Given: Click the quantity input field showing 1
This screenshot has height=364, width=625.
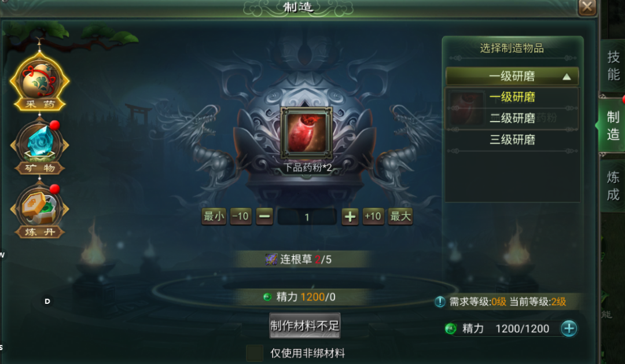Looking at the screenshot, I should click(307, 217).
